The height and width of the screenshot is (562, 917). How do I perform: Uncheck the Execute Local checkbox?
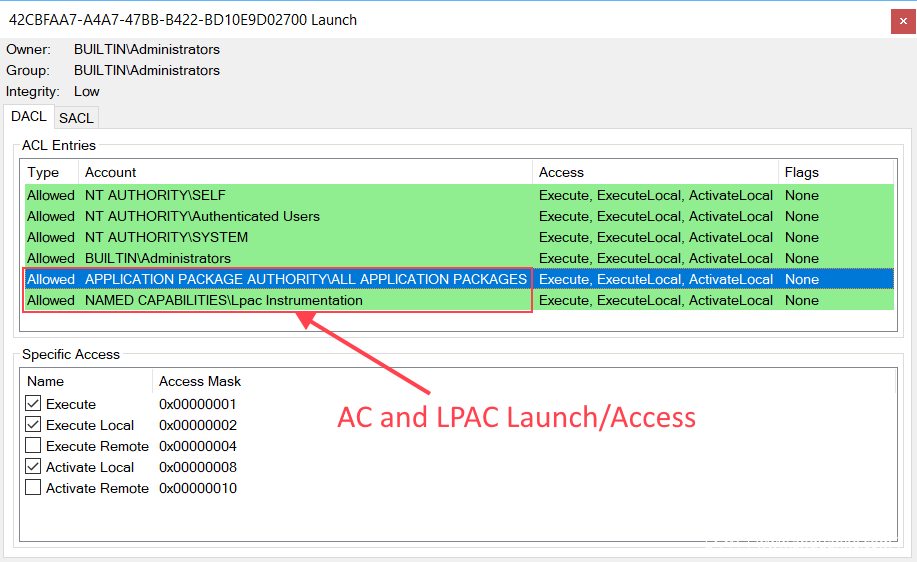click(33, 425)
